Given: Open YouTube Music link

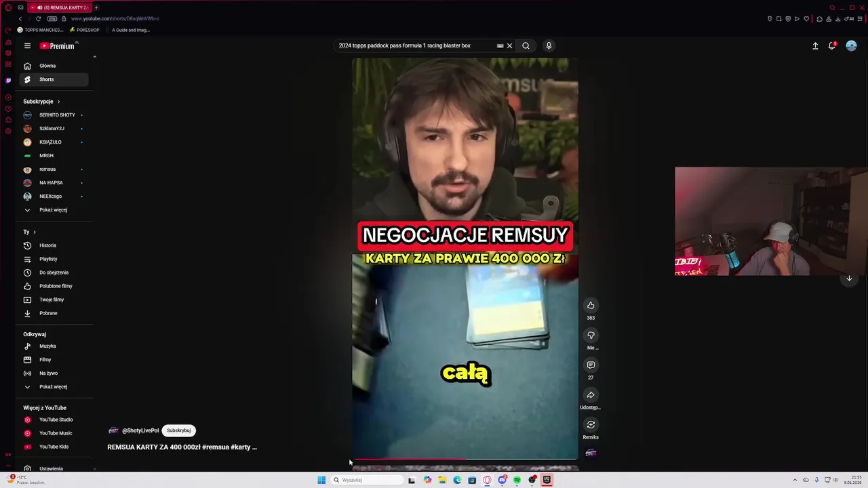Looking at the screenshot, I should point(54,433).
